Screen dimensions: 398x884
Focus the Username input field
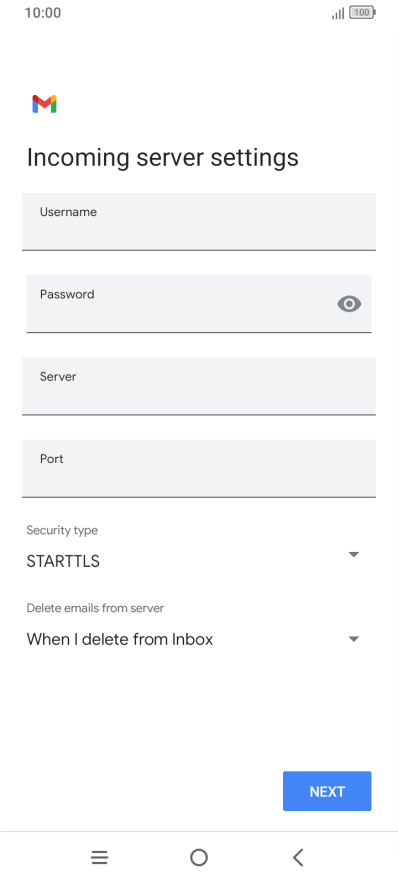(199, 222)
